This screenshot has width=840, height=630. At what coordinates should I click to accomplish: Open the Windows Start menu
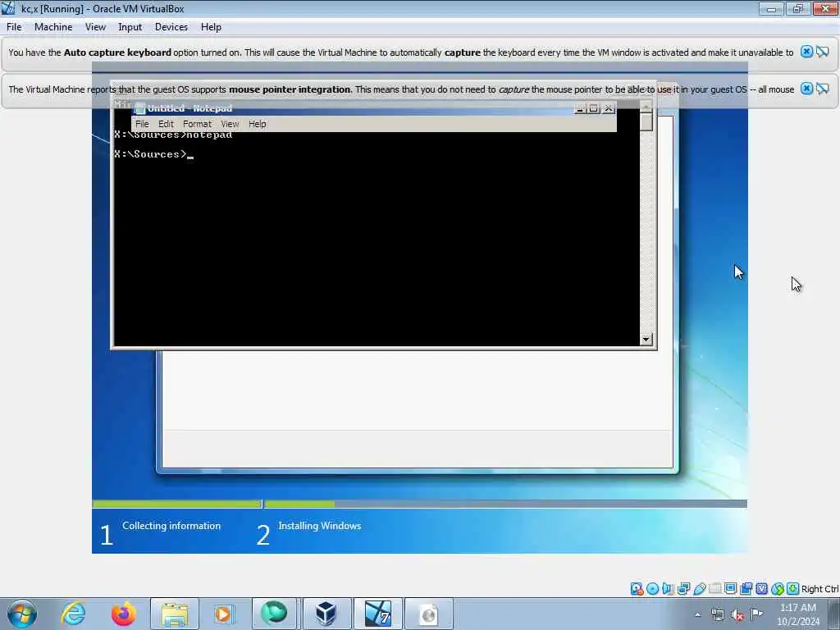tap(22, 614)
